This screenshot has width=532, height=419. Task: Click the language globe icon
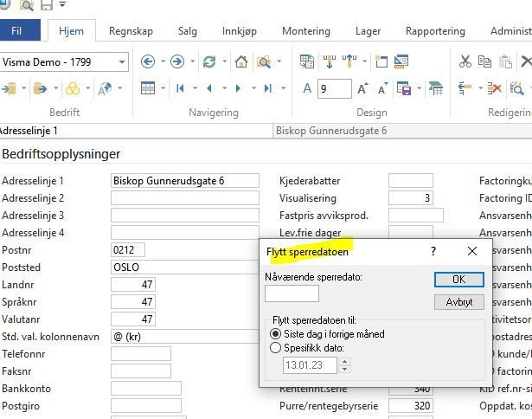coord(105,88)
